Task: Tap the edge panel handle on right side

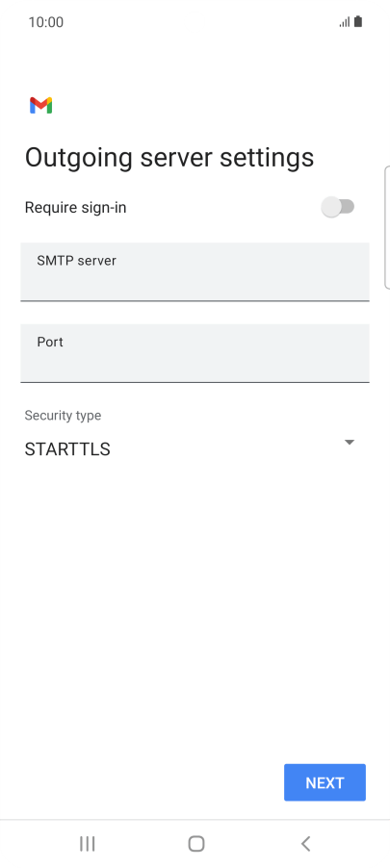Action: [387, 227]
